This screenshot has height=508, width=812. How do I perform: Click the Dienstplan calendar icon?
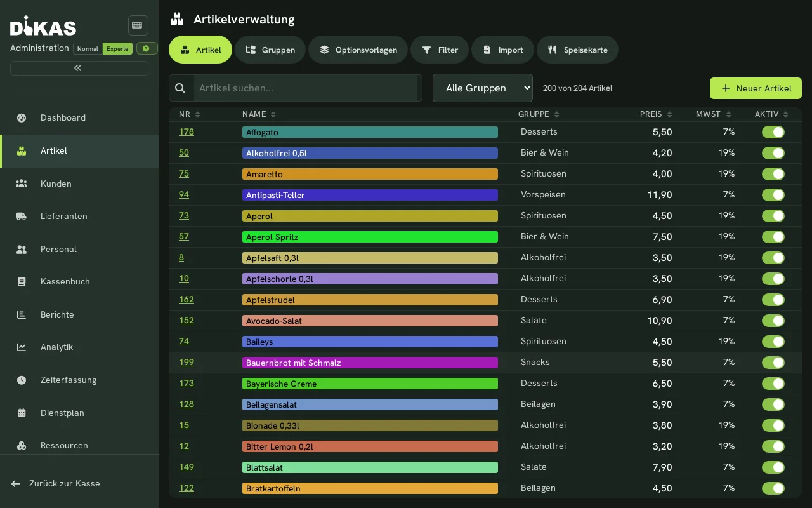tap(22, 413)
